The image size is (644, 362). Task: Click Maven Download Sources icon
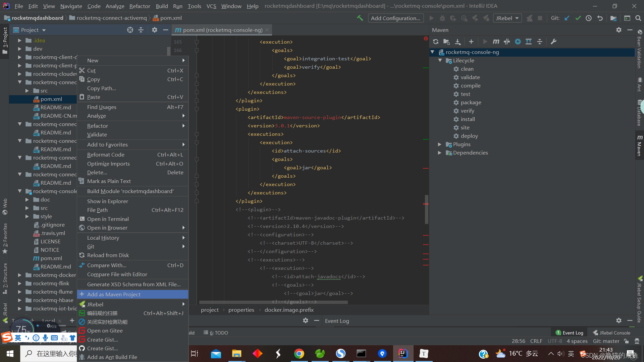458,42
